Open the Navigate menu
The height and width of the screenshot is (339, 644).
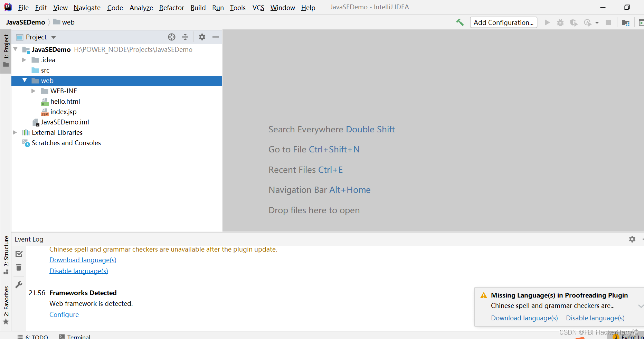click(x=87, y=7)
